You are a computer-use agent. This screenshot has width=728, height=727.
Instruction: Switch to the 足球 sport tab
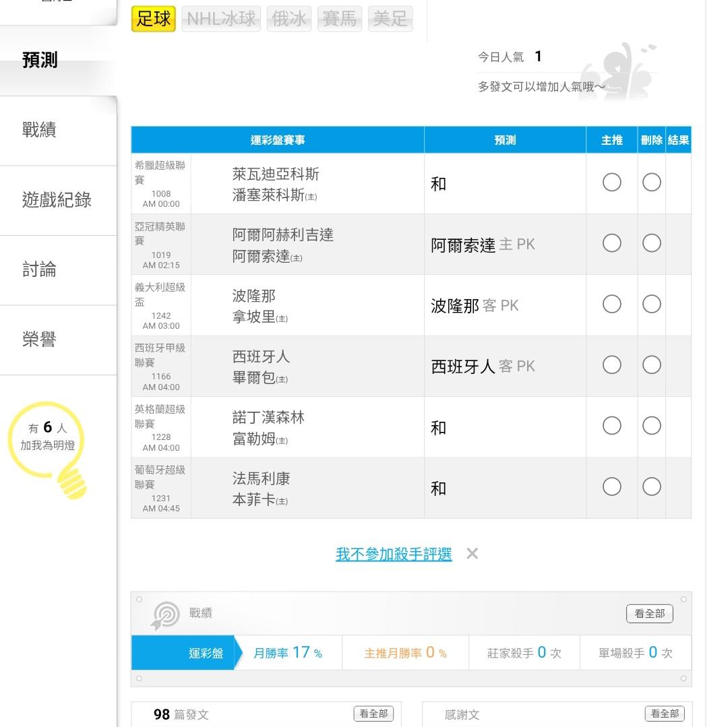point(154,19)
